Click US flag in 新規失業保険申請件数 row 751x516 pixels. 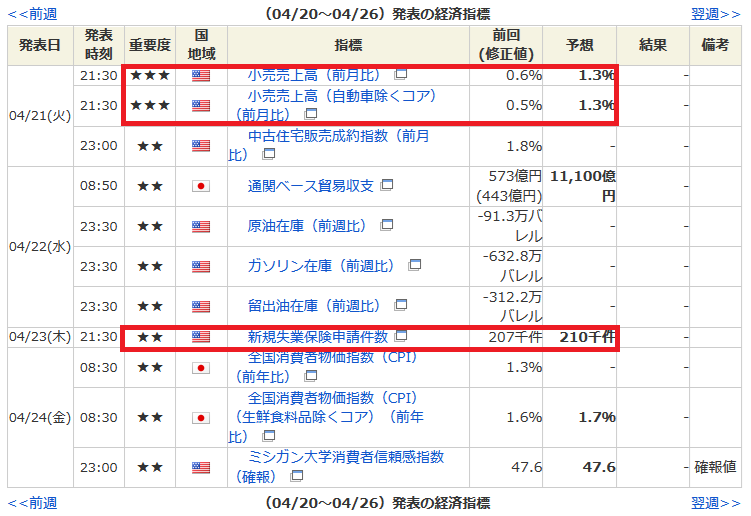click(201, 337)
